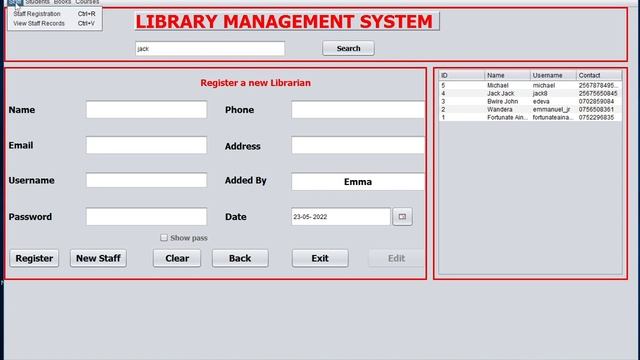
Task: Clear the form with Clear button
Action: point(177,258)
